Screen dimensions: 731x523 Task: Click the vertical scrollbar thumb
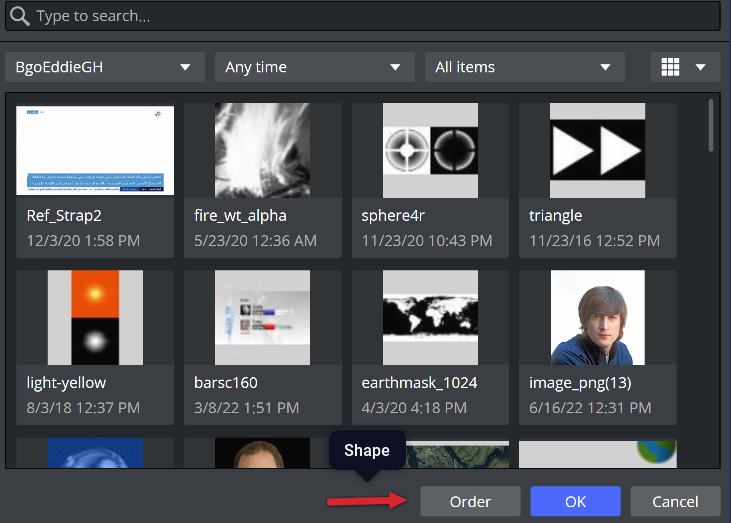coord(711,125)
